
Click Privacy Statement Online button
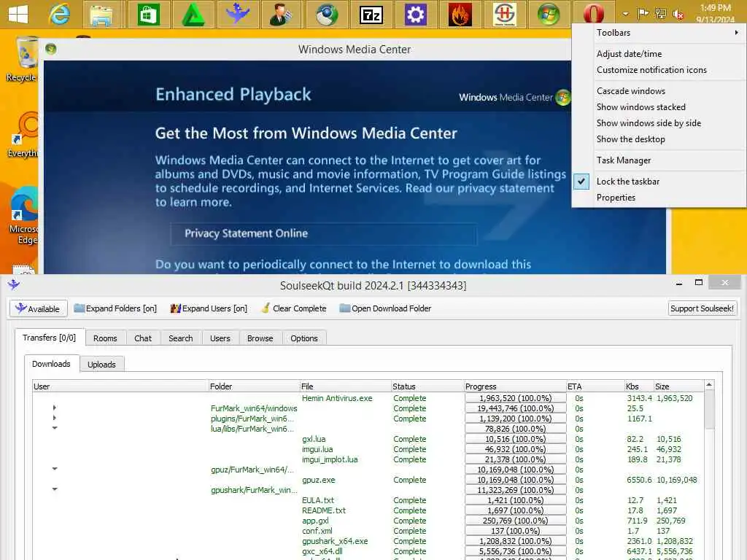coord(323,233)
